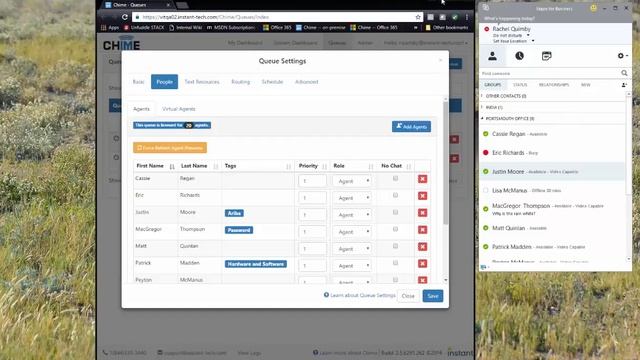Toggle No Chat checkbox for Justin Moore
Screen dimensions: 640x360
pyautogui.click(x=395, y=212)
